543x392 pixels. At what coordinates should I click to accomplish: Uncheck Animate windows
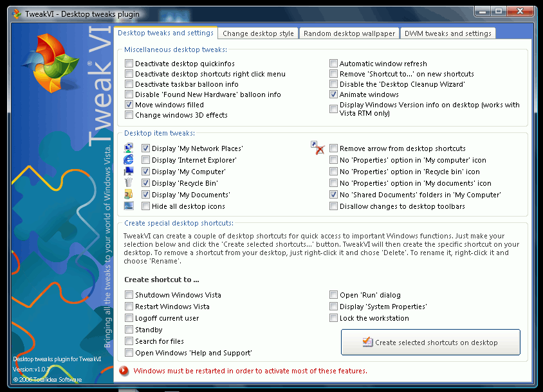point(333,94)
